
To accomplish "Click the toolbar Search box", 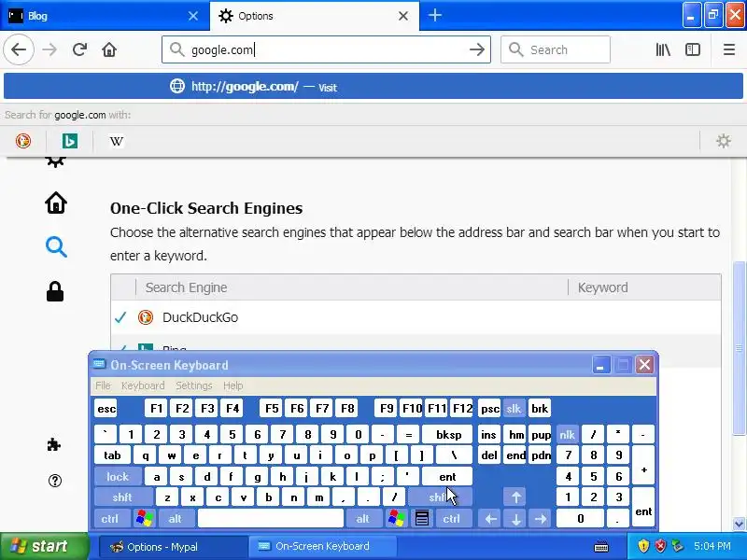I will (556, 49).
